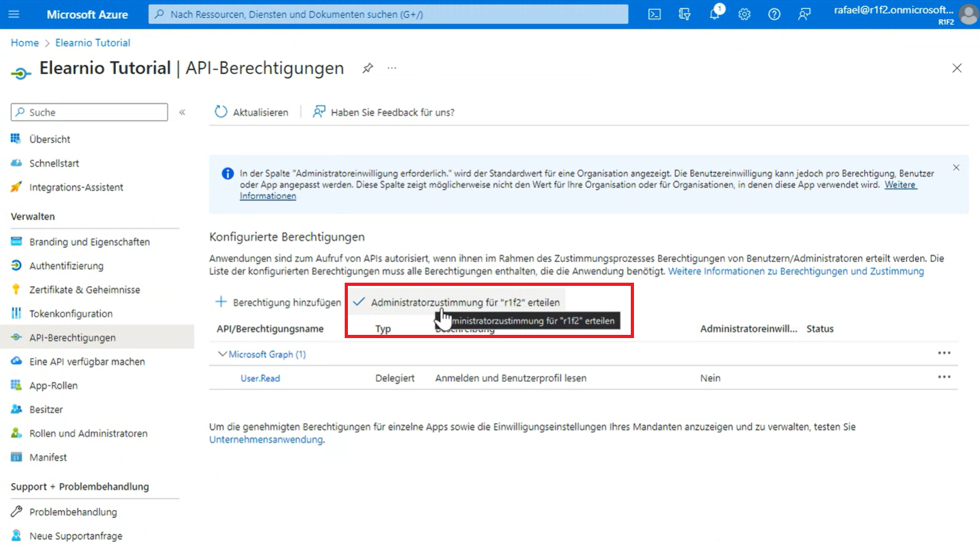Open Integrations-Assistent
Image resolution: width=980 pixels, height=548 pixels.
point(76,187)
